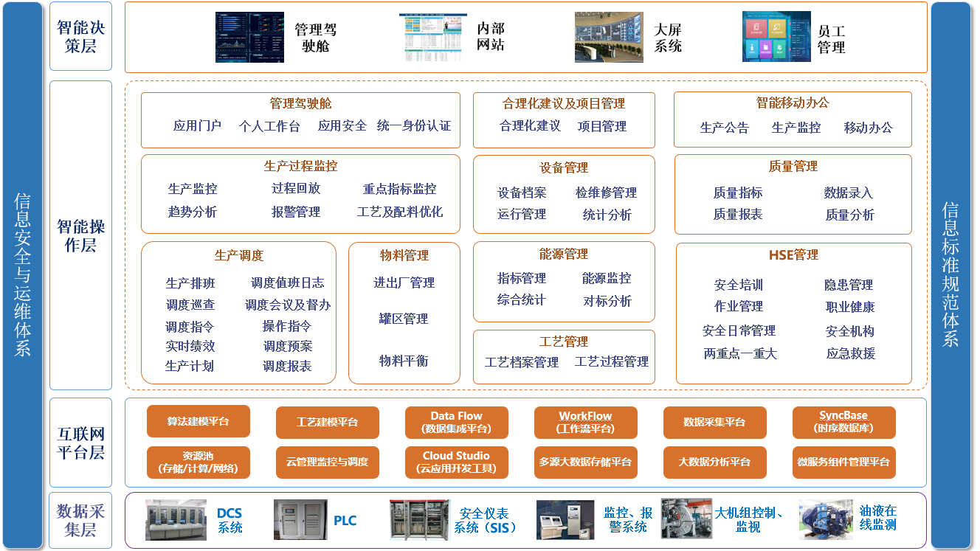Click the 数据采集层 layer label
This screenshot has width=980, height=551.
[x=80, y=519]
